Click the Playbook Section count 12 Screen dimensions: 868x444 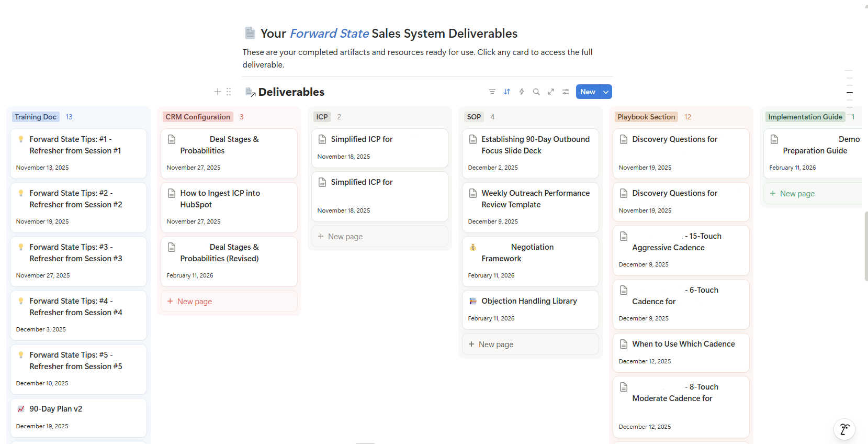tap(688, 117)
